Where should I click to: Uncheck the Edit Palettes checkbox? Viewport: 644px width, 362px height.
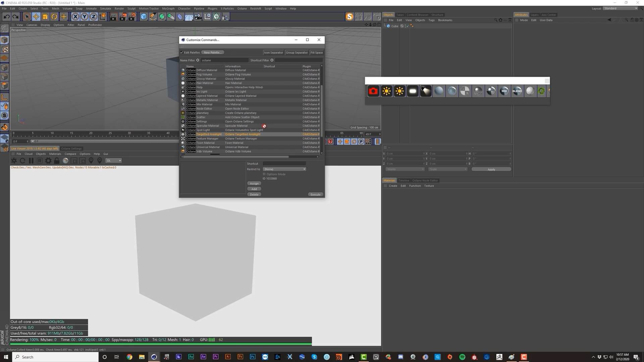coord(182,53)
